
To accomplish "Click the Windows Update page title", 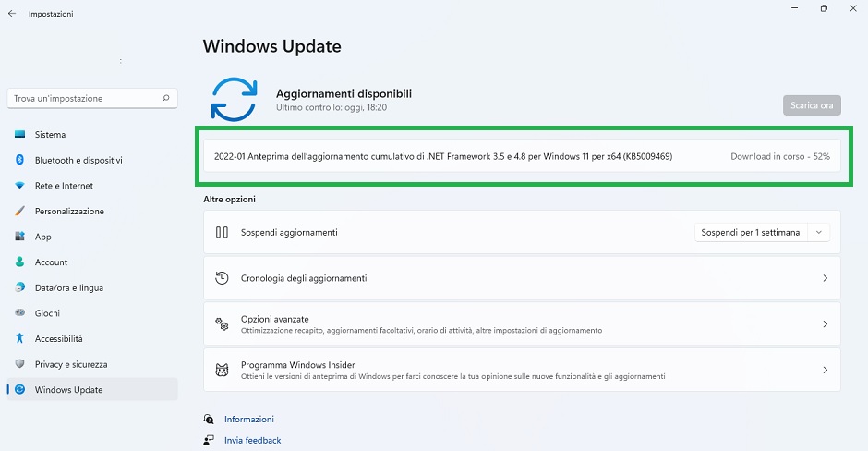I will point(271,46).
